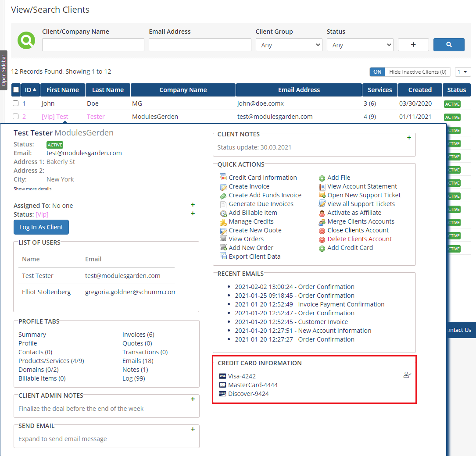Click the Add Credit Card green icon

[322, 249]
